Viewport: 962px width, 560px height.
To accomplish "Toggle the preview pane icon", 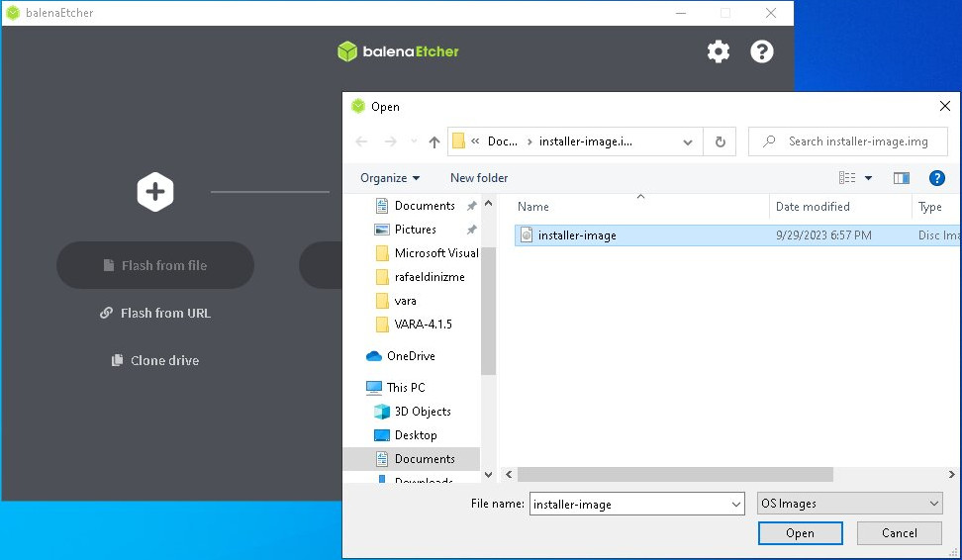I will tap(901, 178).
